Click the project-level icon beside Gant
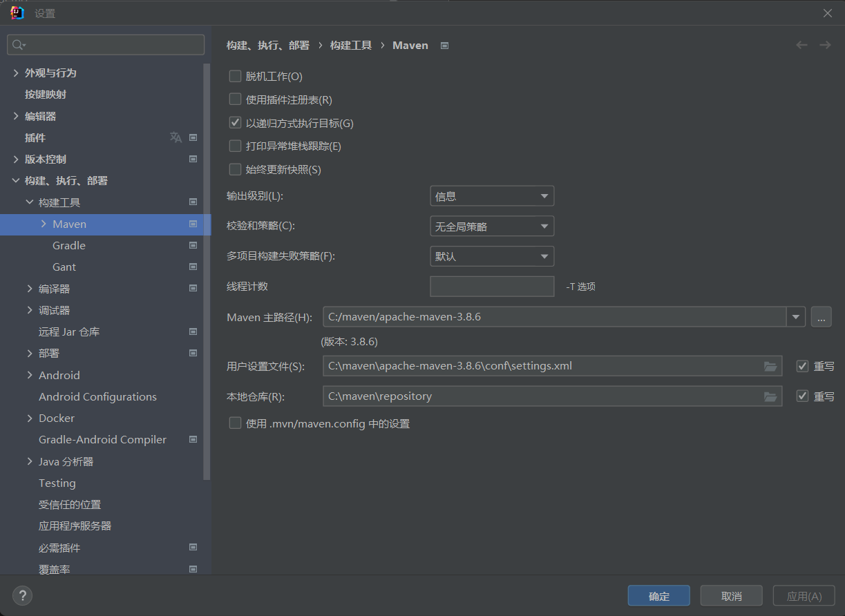Screen dimensions: 845x616 pos(193,267)
